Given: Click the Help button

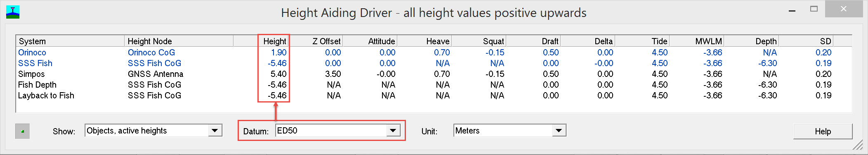Looking at the screenshot, I should pos(823,131).
